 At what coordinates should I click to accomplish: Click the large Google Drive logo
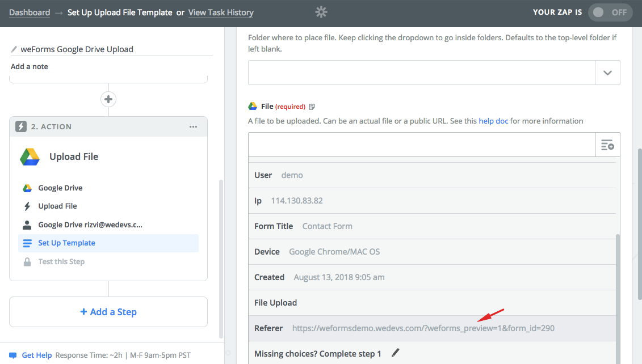click(x=30, y=157)
